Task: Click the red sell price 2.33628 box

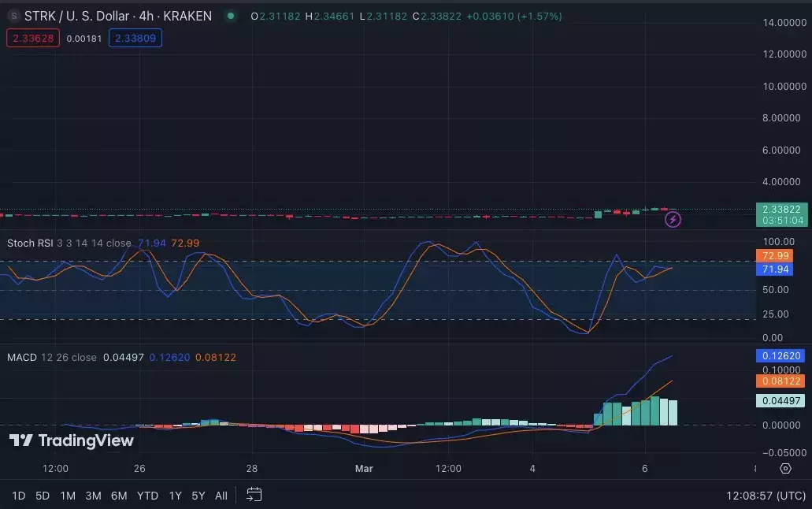Action: coord(33,39)
